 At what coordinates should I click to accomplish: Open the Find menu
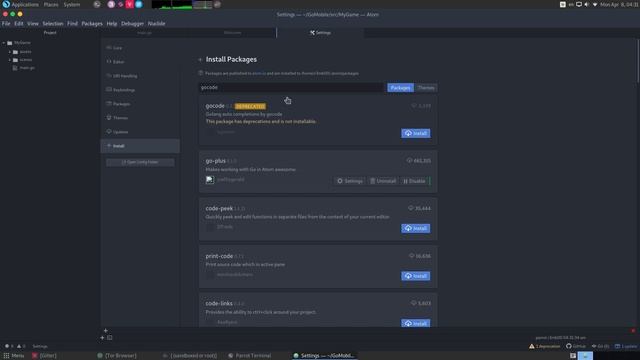(72, 24)
